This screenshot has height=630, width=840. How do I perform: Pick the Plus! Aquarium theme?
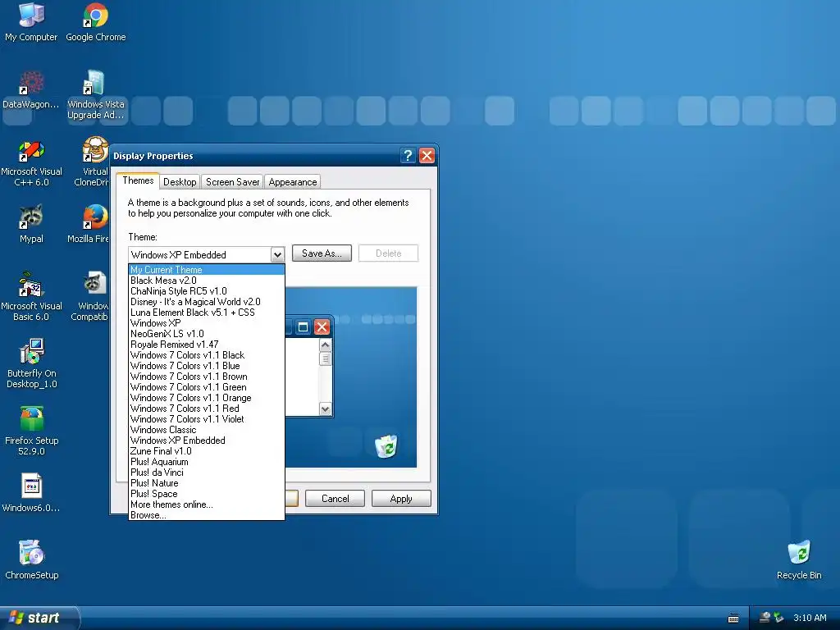(x=206, y=462)
